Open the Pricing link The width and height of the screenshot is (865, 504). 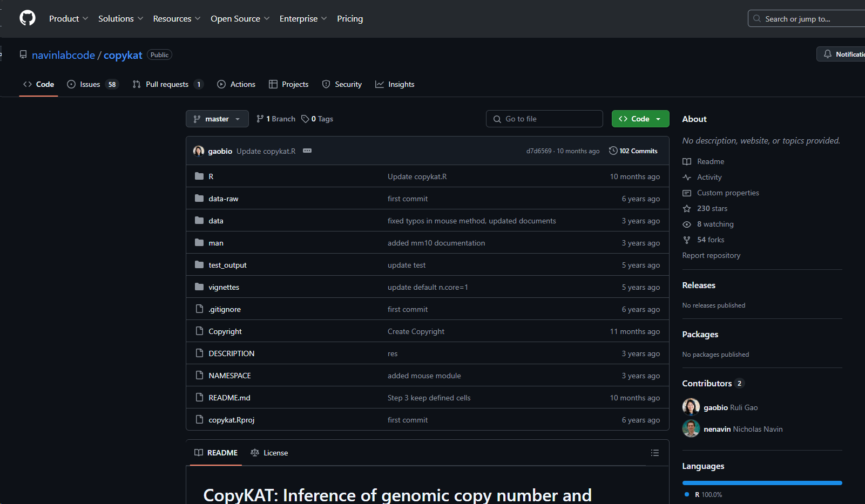coord(350,18)
